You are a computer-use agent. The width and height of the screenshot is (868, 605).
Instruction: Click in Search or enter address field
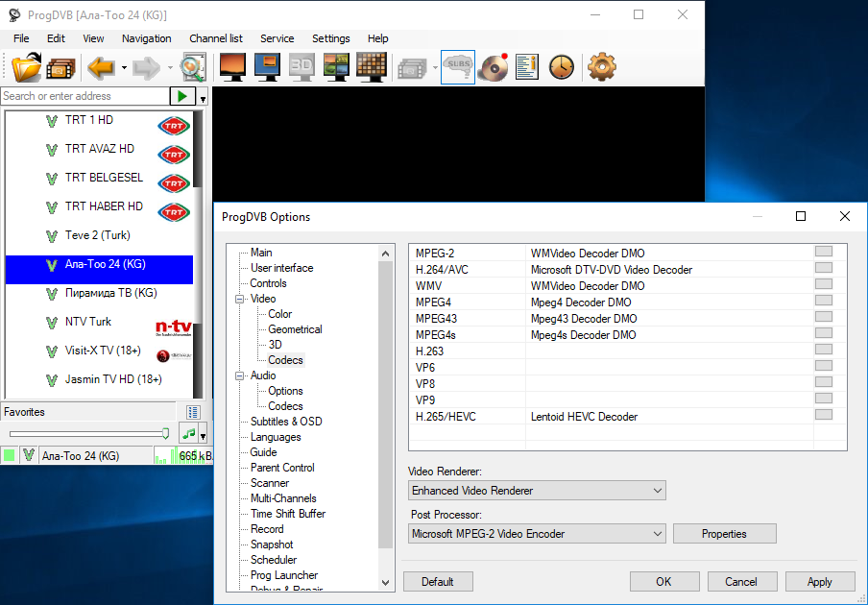pyautogui.click(x=85, y=96)
